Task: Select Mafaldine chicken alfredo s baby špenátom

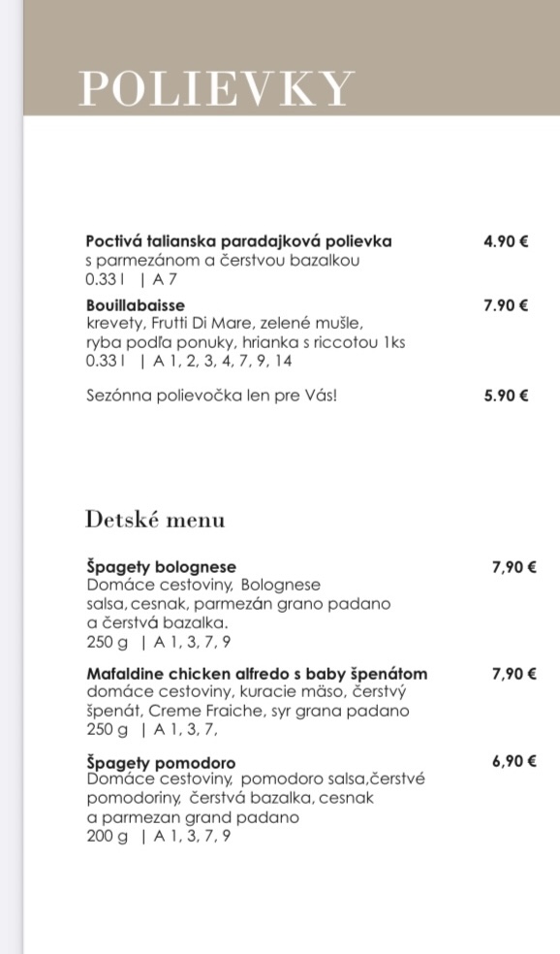Action: click(x=257, y=674)
